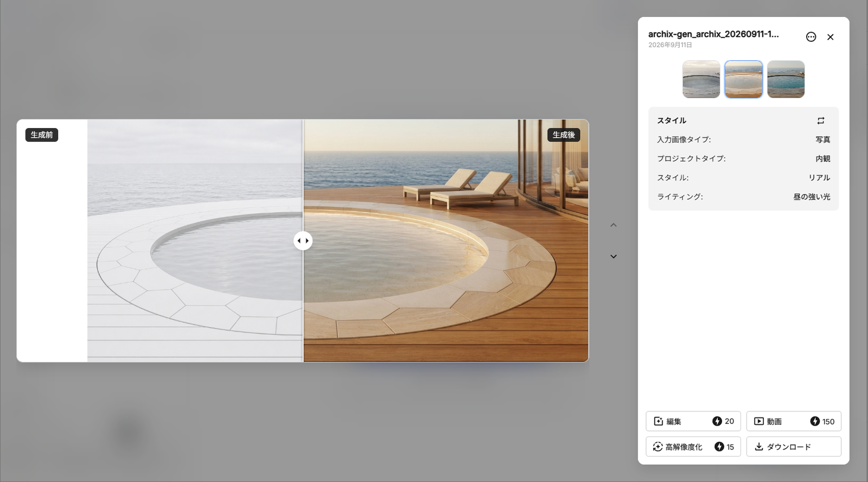
Task: Click the 動画 video button
Action: (794, 421)
